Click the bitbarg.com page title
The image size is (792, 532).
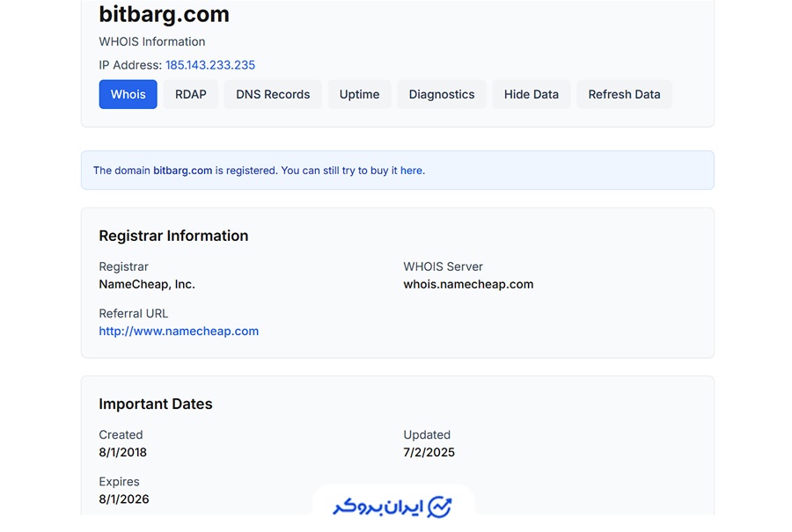[164, 14]
